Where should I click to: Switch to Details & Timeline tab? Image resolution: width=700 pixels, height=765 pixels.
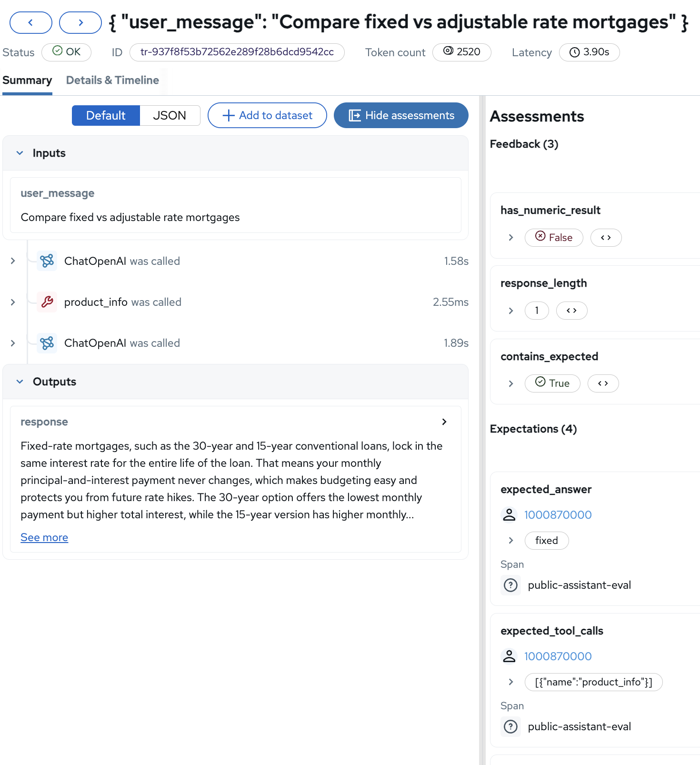[112, 81]
